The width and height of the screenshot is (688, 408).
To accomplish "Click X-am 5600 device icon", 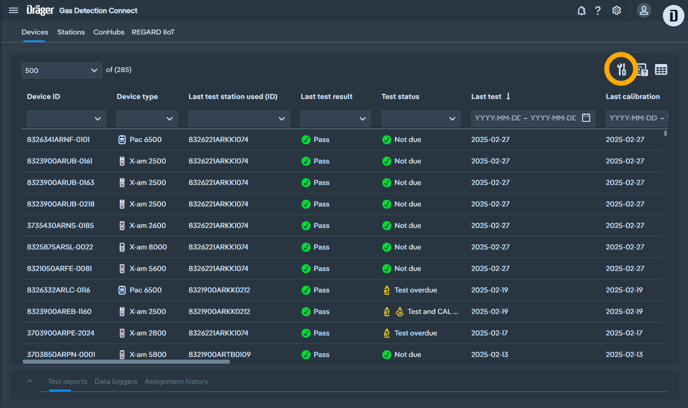I will pos(122,268).
